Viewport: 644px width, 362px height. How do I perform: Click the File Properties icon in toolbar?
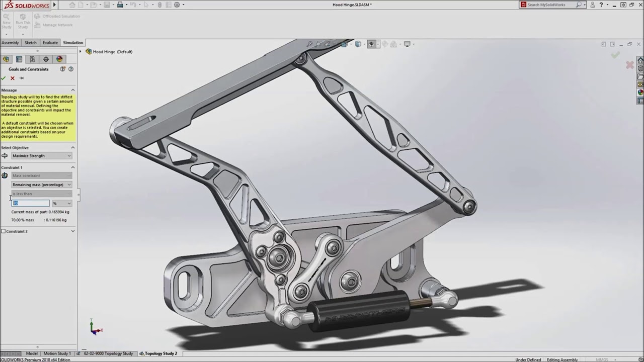click(x=168, y=5)
